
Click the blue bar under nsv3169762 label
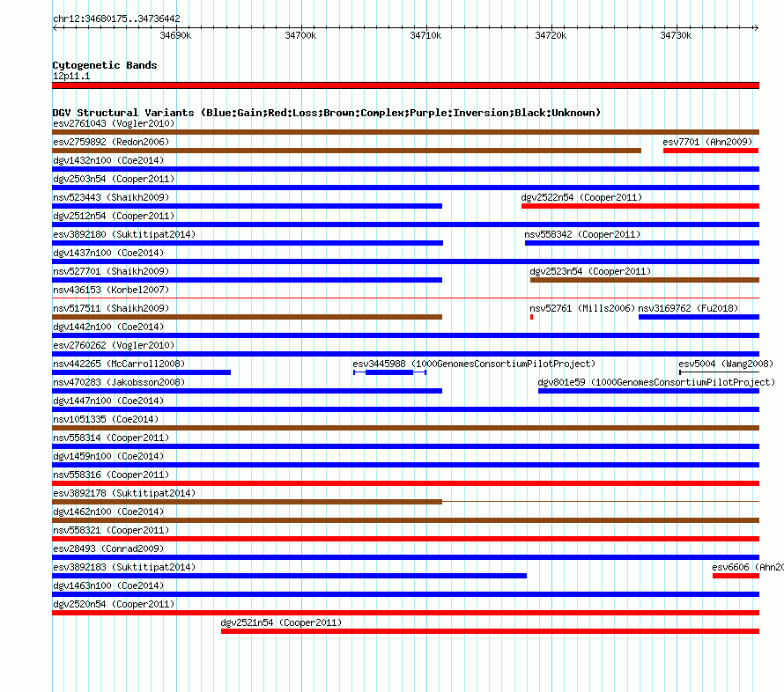click(x=699, y=317)
